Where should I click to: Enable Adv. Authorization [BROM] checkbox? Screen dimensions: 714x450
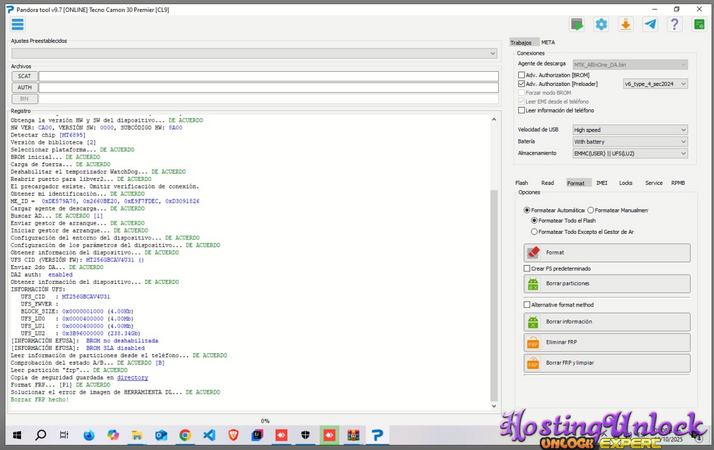(522, 75)
